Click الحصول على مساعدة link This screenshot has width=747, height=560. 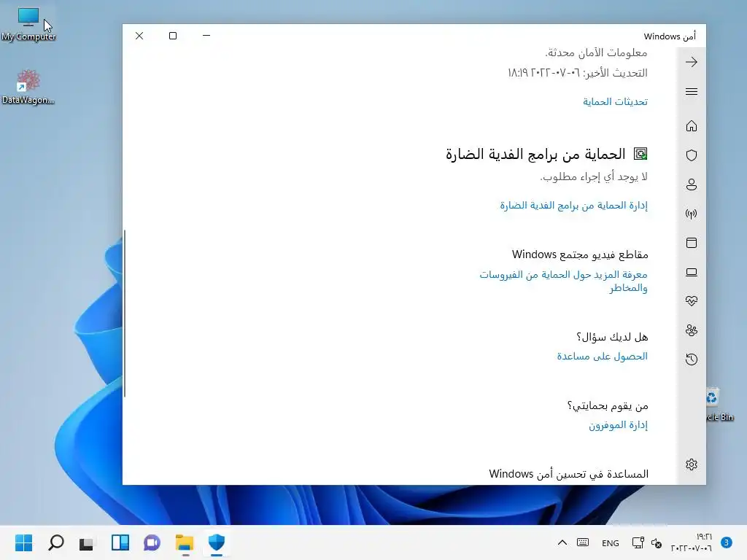click(x=602, y=356)
